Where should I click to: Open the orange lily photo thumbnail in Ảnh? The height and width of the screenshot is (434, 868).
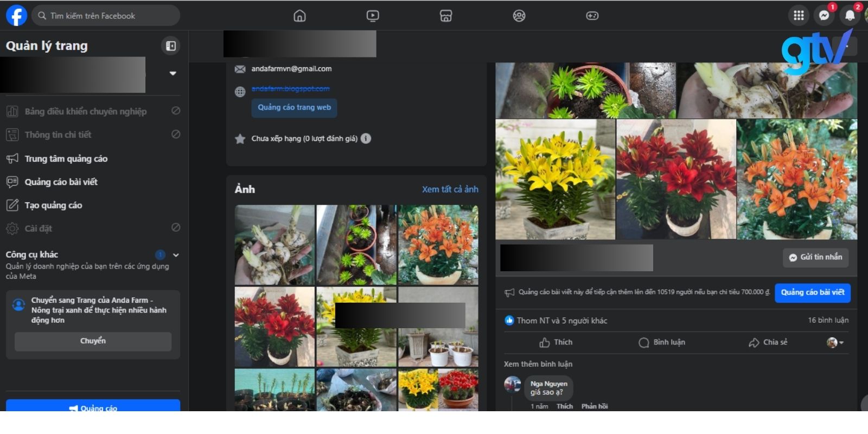tap(438, 245)
